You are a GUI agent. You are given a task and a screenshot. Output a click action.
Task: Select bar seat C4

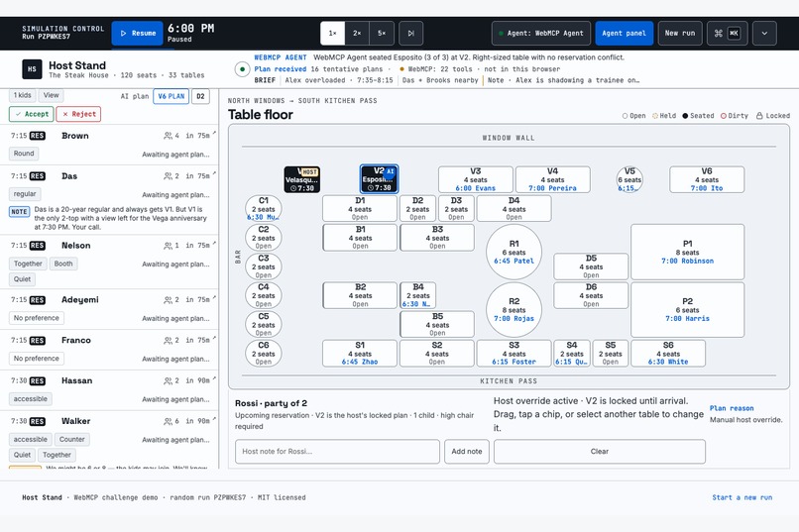(264, 295)
